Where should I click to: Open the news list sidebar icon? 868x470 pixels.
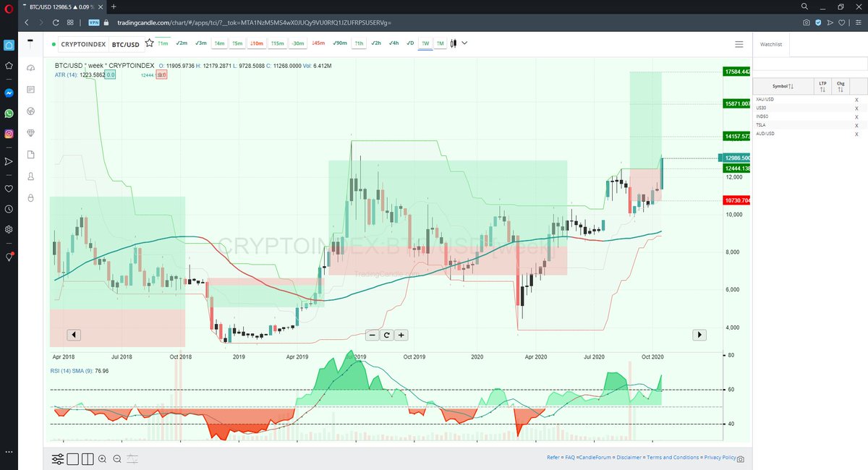coord(30,90)
